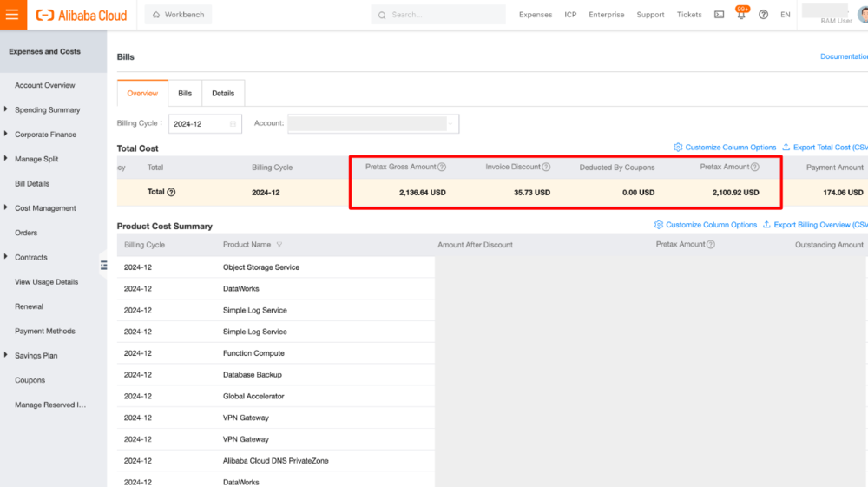Viewport: 868px width, 487px height.
Task: Click Customize Column Options for Product Cost Summary
Action: click(x=711, y=225)
